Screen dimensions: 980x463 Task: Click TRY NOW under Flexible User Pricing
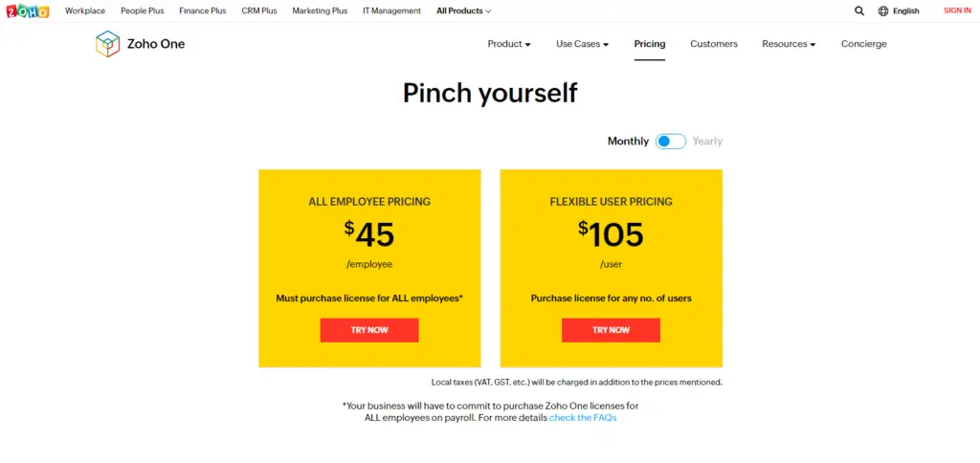point(611,330)
